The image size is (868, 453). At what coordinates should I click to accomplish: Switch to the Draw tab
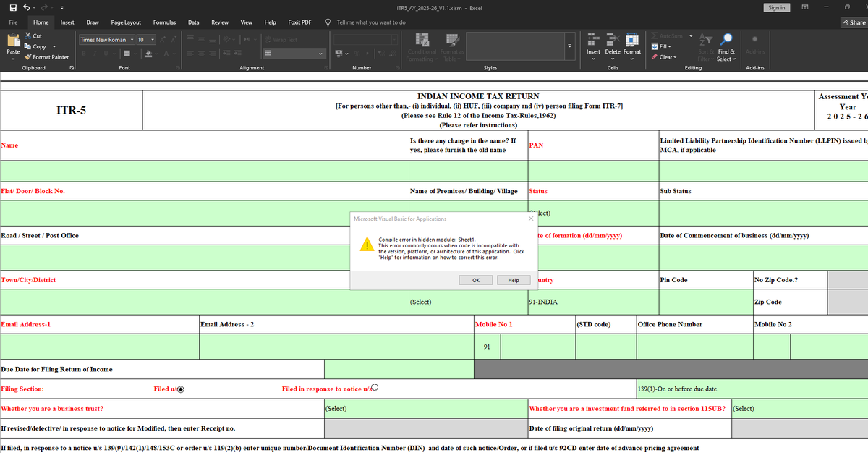click(93, 22)
